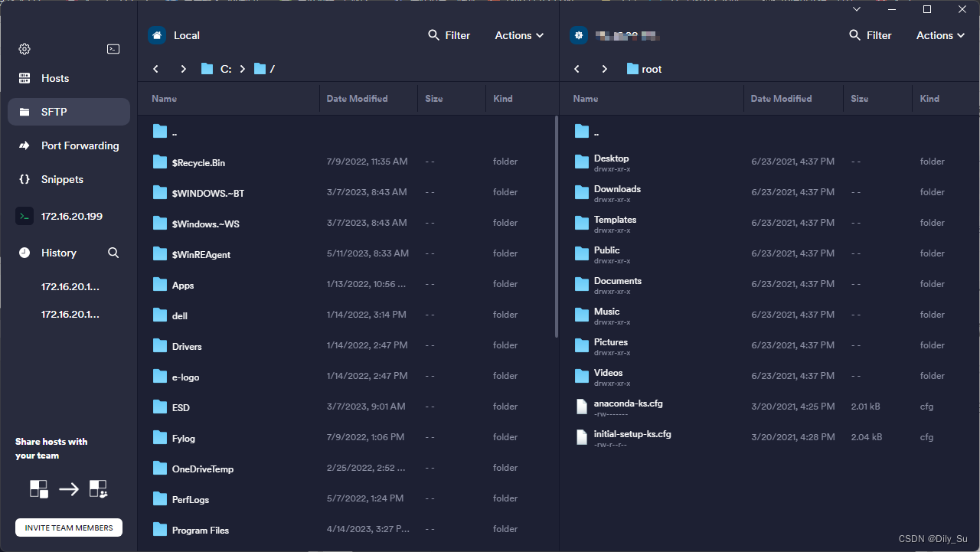The height and width of the screenshot is (552, 980).
Task: Select the SFTP menu item
Action: 69,112
